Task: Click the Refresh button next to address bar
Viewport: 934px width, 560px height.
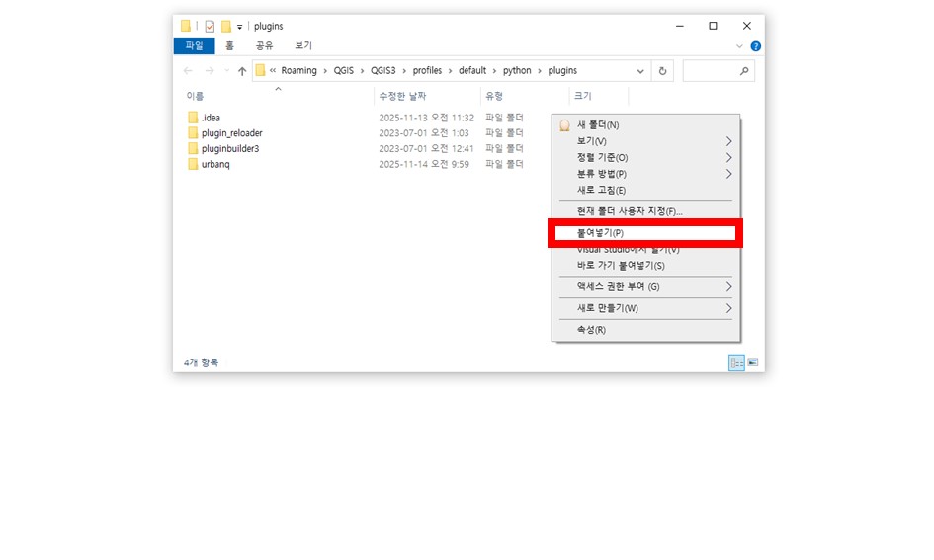Action: [x=662, y=71]
